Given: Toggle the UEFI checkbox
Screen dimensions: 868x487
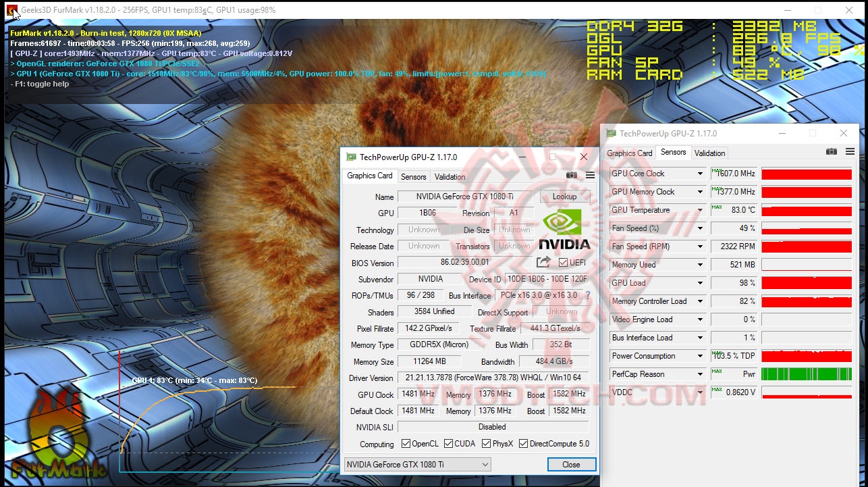Looking at the screenshot, I should [564, 263].
